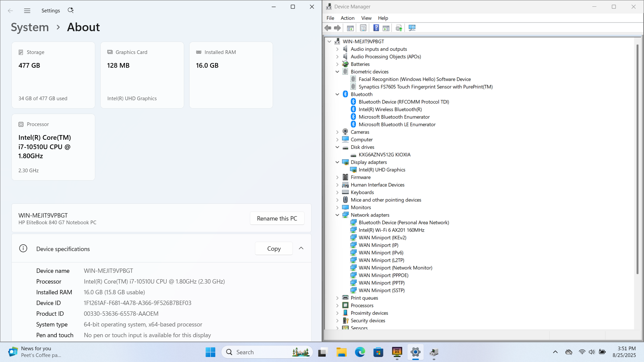Expand the Audio inputs and outputs category
Screen dimensions: 644x362
coord(337,49)
